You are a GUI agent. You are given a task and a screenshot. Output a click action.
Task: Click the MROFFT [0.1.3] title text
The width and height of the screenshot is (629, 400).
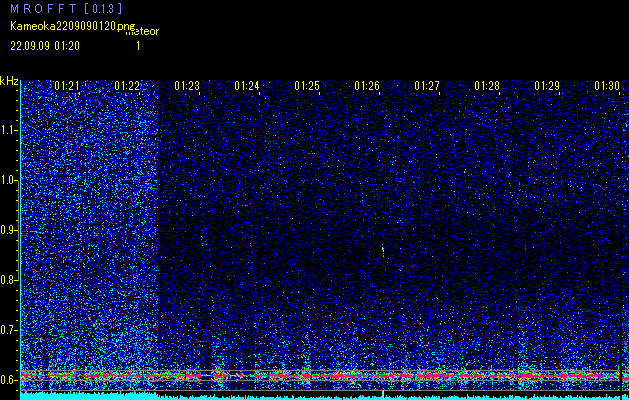coord(67,8)
